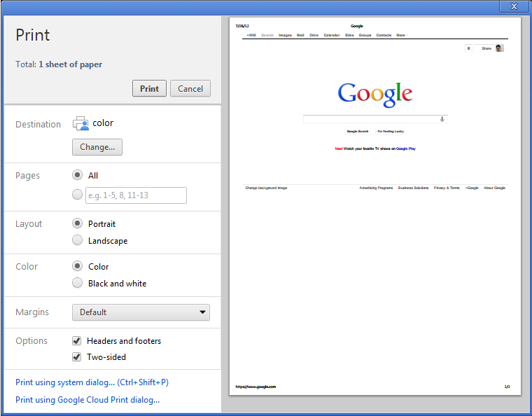
Task: Click Change... to pick another destination
Action: click(x=97, y=147)
